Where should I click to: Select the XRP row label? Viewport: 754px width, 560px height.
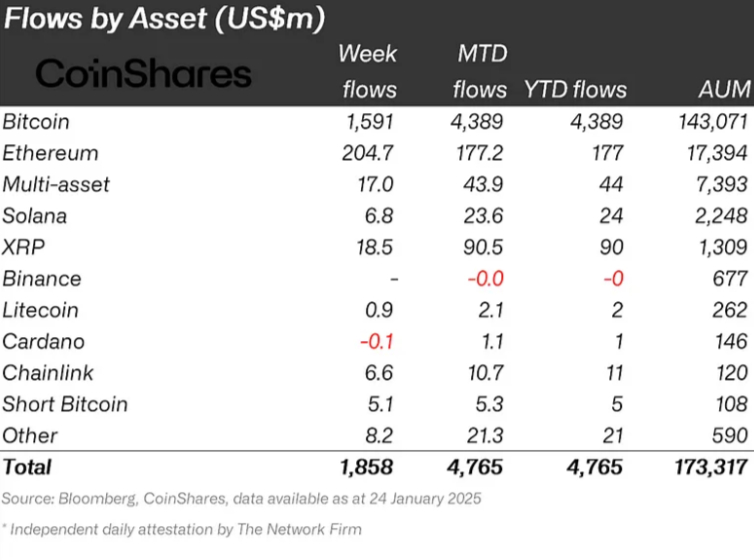point(24,247)
